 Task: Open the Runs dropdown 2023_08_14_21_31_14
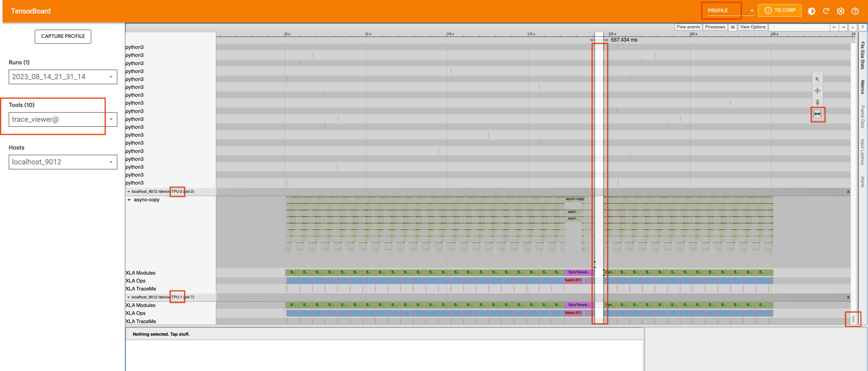click(63, 77)
